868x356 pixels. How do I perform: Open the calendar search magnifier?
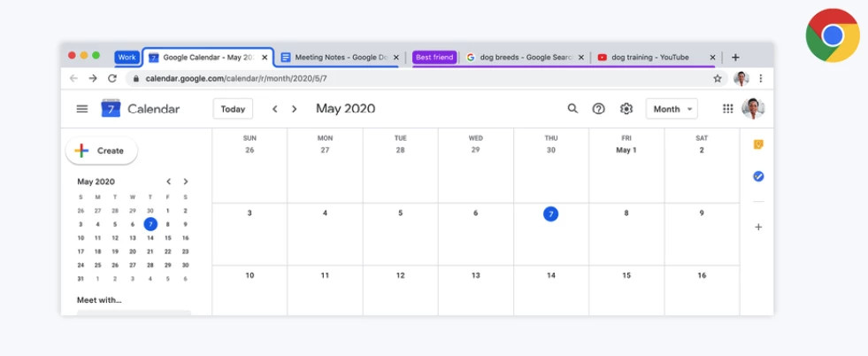tap(572, 109)
